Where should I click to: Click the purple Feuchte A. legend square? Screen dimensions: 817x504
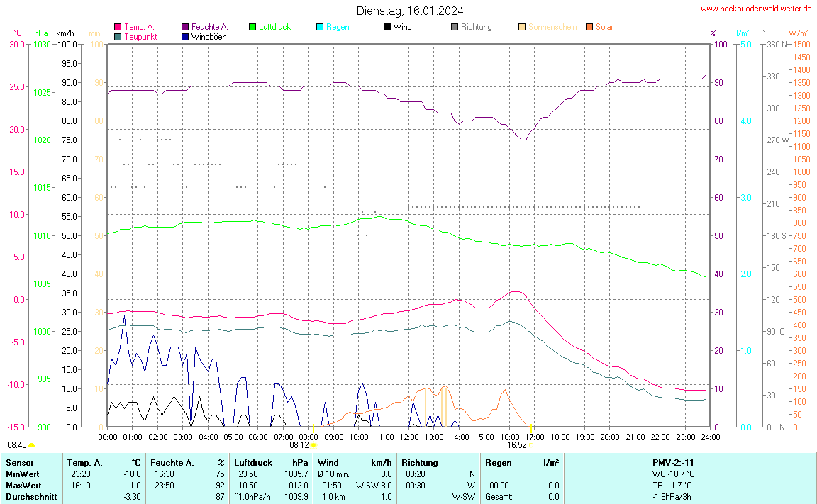(x=186, y=27)
